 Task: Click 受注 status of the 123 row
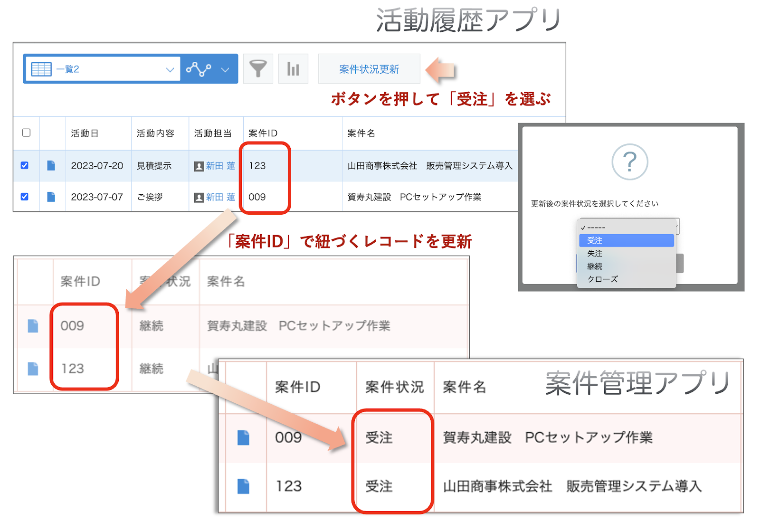pyautogui.click(x=379, y=486)
